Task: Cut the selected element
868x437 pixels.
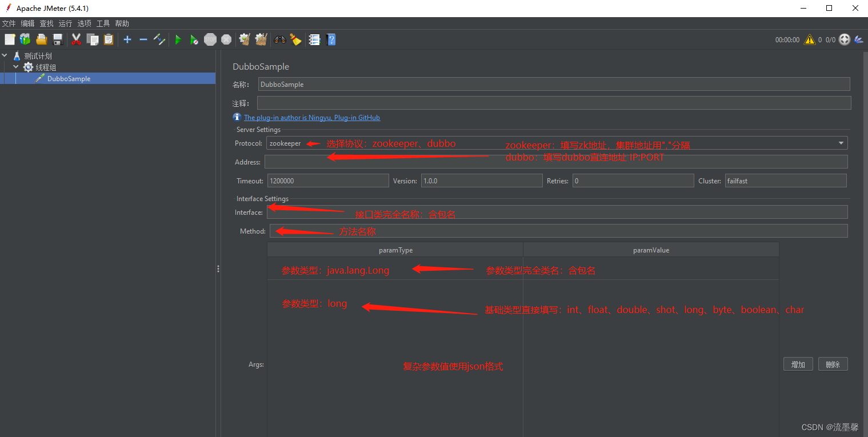Action: pyautogui.click(x=76, y=39)
